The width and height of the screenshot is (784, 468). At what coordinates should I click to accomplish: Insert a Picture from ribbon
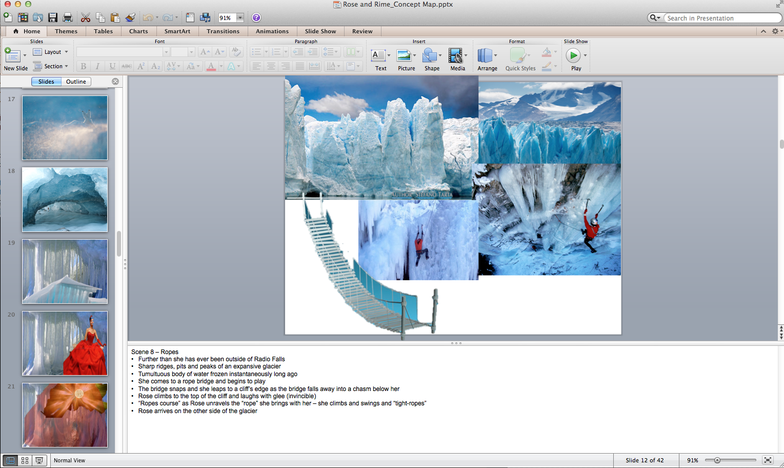point(406,57)
